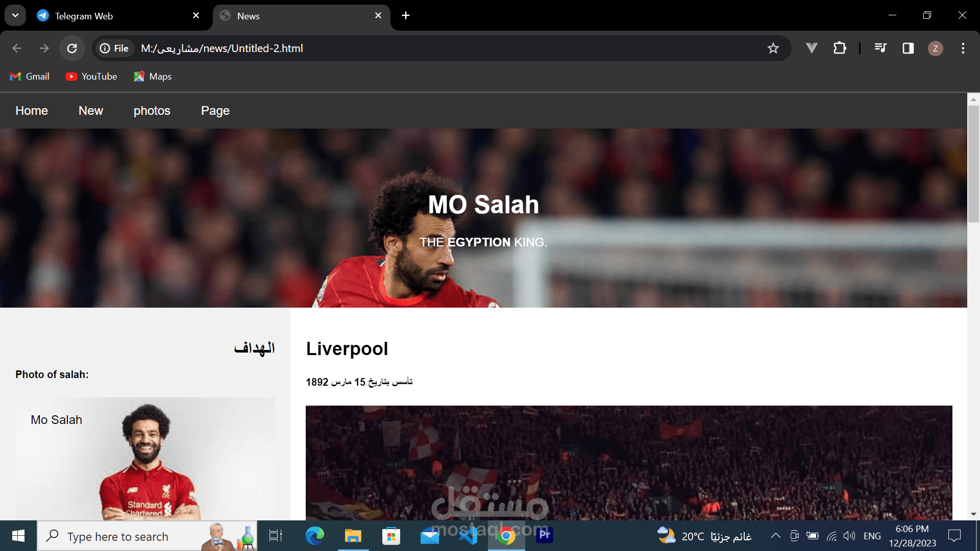Open the clock and date flyout
Viewport: 980px width, 551px height.
click(913, 536)
